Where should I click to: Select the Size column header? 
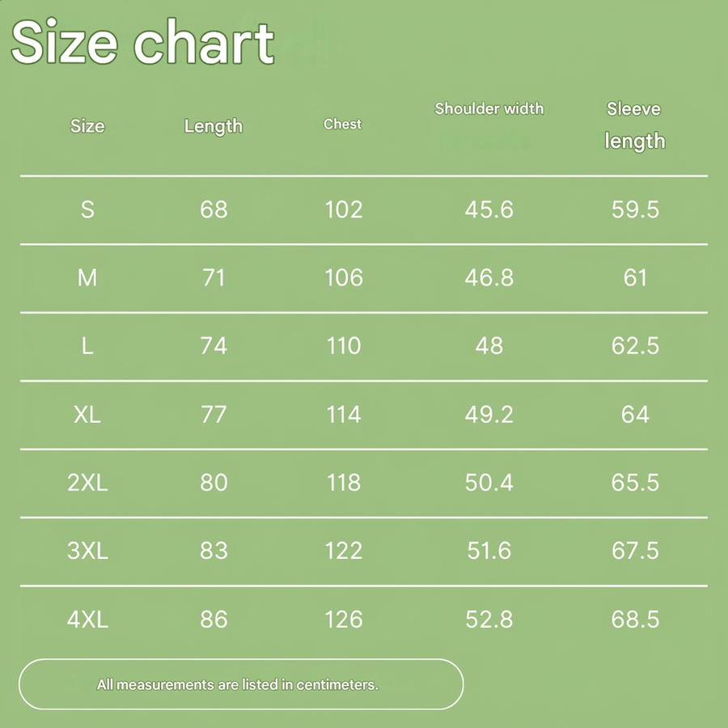(x=87, y=126)
